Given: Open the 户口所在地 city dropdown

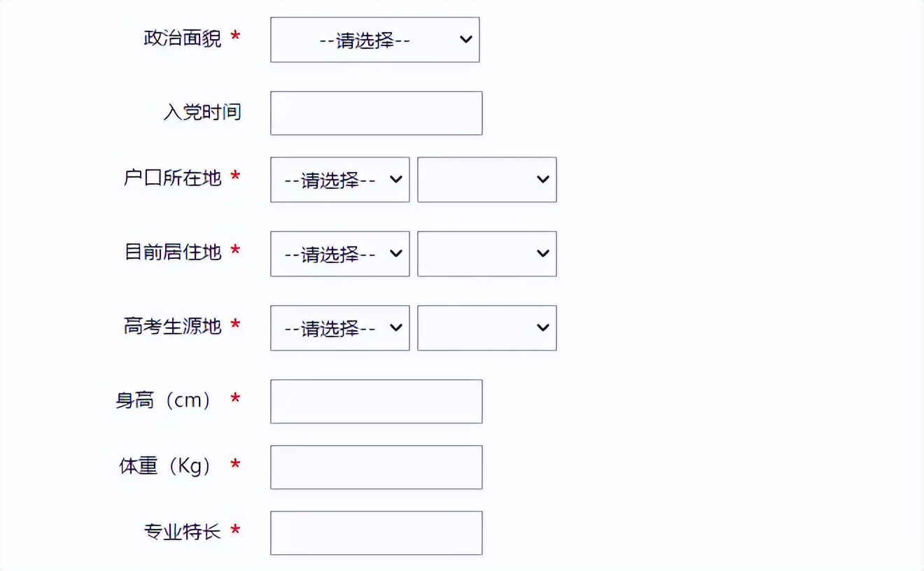Looking at the screenshot, I should point(486,180).
